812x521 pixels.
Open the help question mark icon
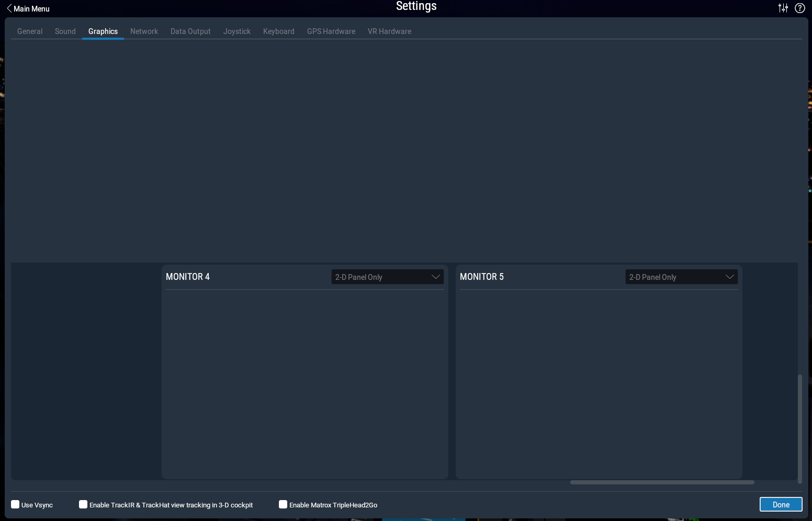pos(799,8)
